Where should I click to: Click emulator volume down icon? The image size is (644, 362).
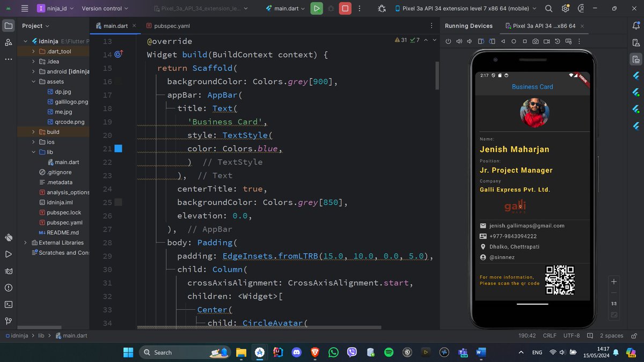click(x=470, y=41)
